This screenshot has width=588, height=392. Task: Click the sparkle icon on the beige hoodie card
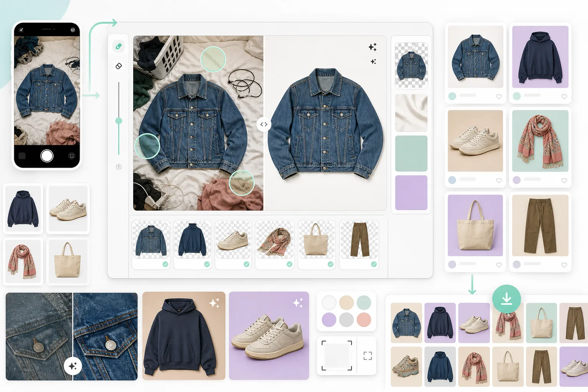[214, 303]
